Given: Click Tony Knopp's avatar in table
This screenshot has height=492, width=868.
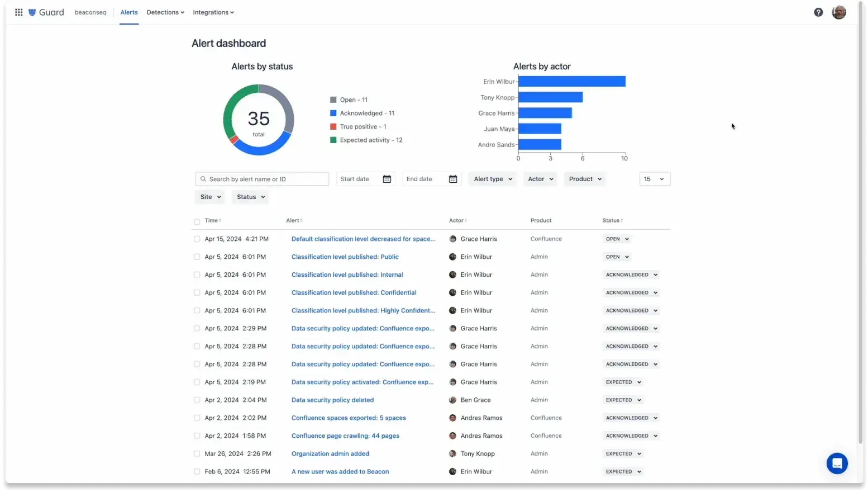Looking at the screenshot, I should [452, 453].
